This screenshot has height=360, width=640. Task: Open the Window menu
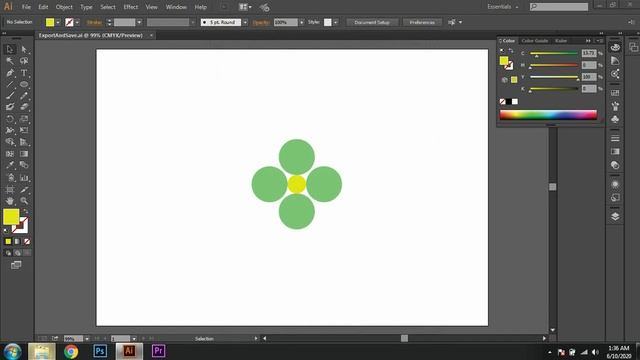pyautogui.click(x=176, y=7)
